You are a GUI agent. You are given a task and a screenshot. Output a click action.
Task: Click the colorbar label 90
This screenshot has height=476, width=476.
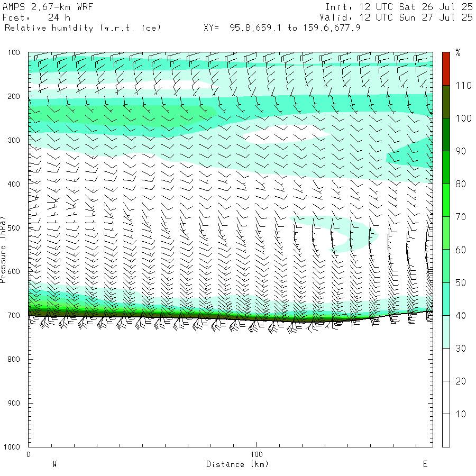[461, 151]
